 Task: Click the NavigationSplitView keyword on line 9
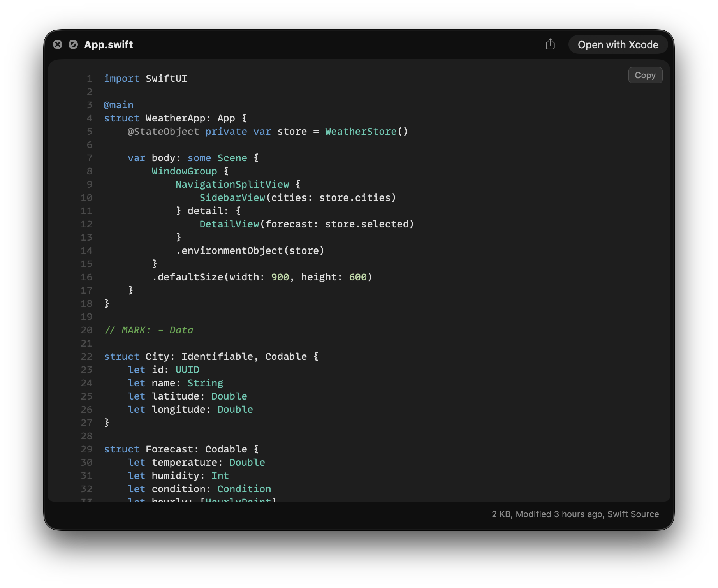(232, 184)
